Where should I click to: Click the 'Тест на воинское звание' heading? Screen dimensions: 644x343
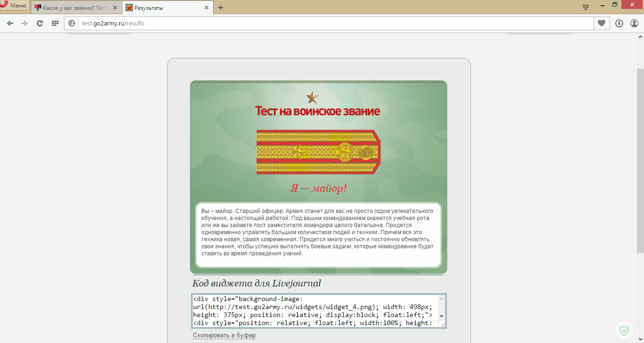(318, 111)
